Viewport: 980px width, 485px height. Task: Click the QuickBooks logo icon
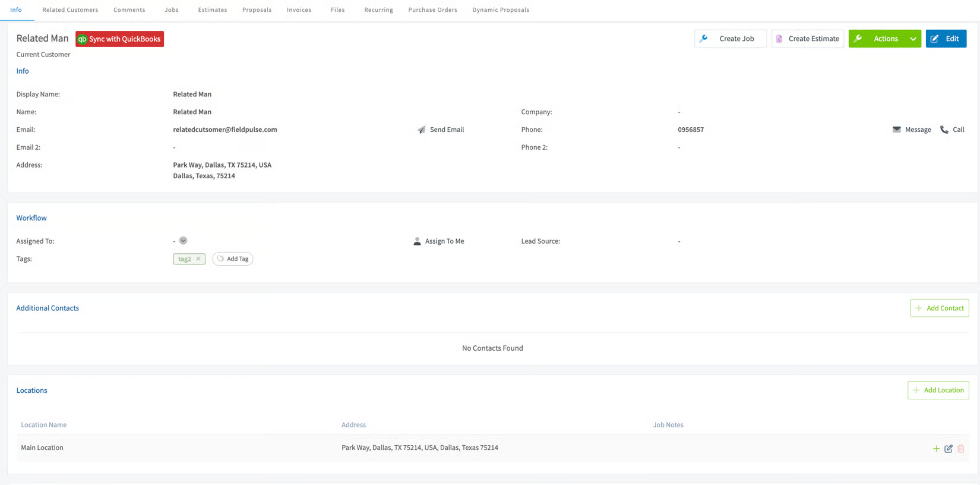tap(83, 39)
